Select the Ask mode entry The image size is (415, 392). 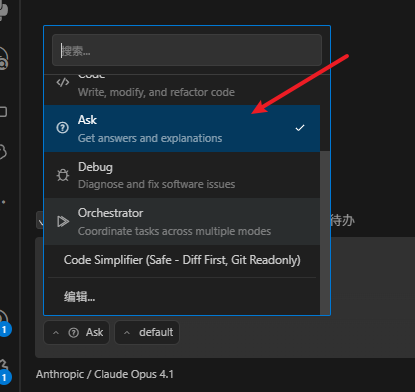(182, 129)
